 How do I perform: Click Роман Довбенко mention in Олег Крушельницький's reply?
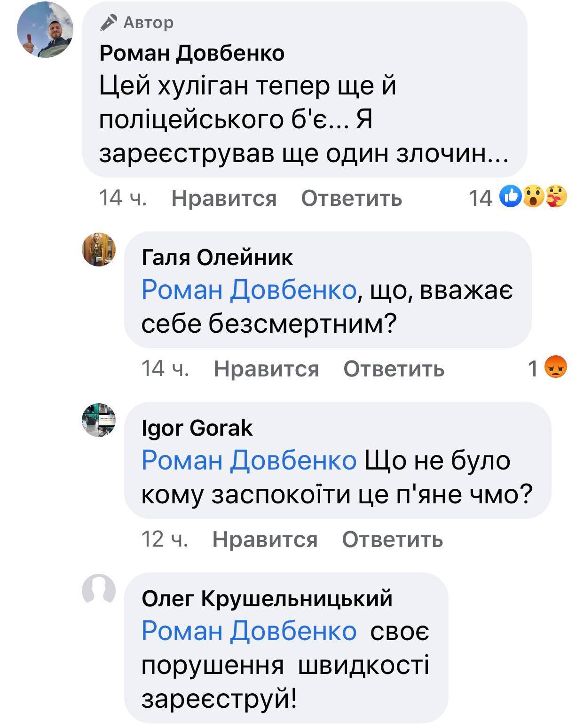coord(249,630)
